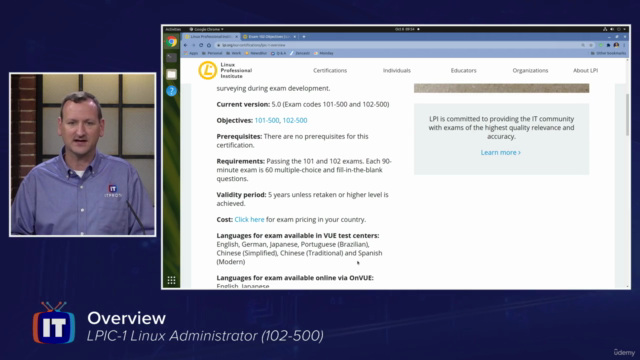Open the Other bookmarks folder
Image resolution: width=640 pixels, height=360 pixels.
pyautogui.click(x=608, y=53)
